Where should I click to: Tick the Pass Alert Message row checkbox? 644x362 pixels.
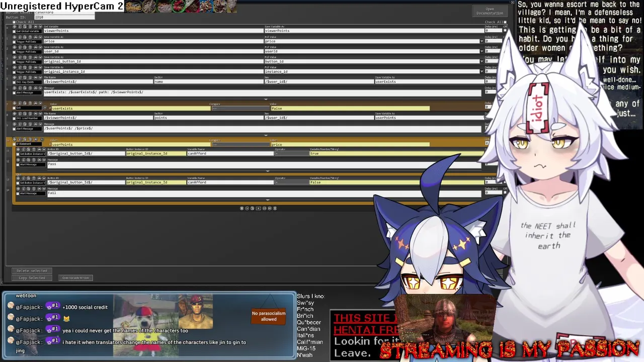pyautogui.click(x=18, y=164)
